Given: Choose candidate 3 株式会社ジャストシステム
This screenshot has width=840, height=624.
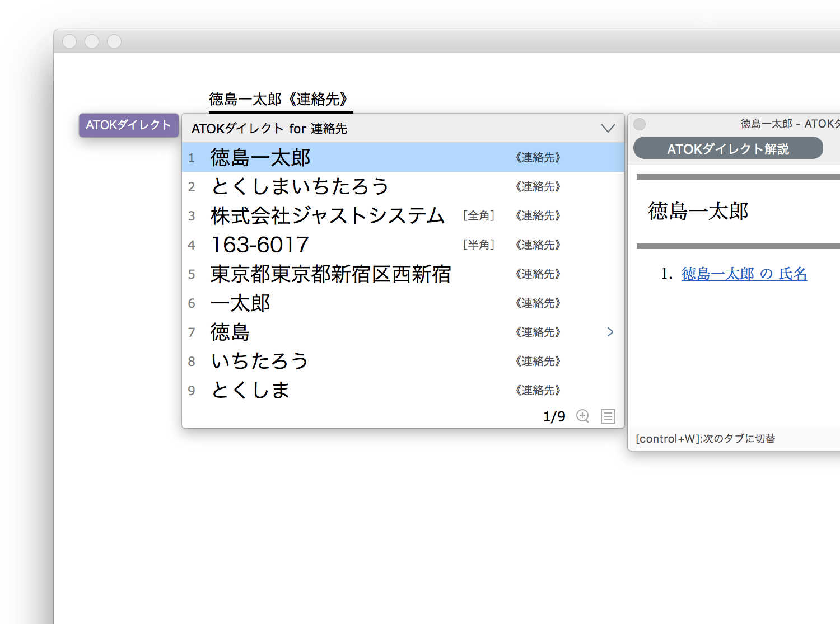Looking at the screenshot, I should click(x=403, y=215).
